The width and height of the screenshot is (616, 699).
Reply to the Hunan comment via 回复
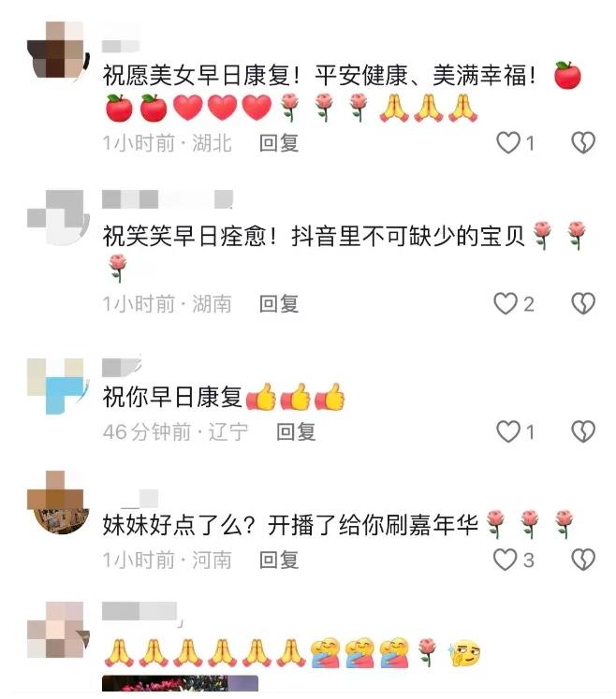tap(279, 304)
